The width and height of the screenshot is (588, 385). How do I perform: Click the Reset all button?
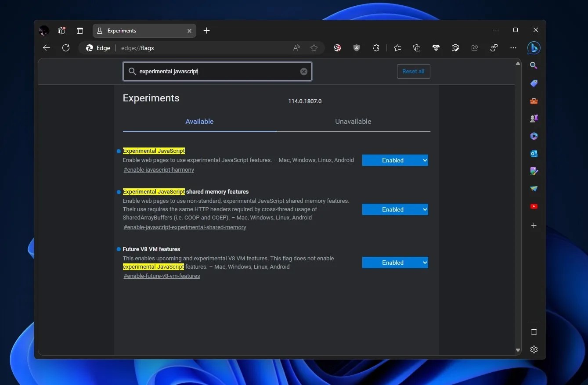point(413,71)
